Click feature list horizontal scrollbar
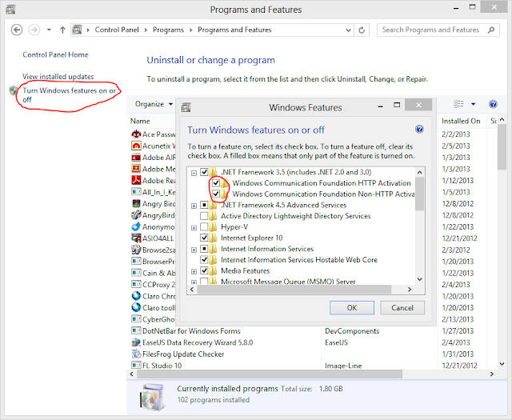This screenshot has height=420, width=512. click(x=294, y=290)
